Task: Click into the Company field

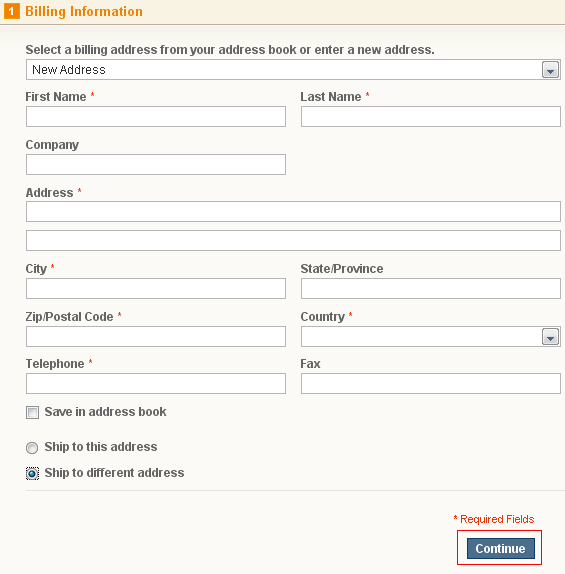Action: click(x=156, y=164)
